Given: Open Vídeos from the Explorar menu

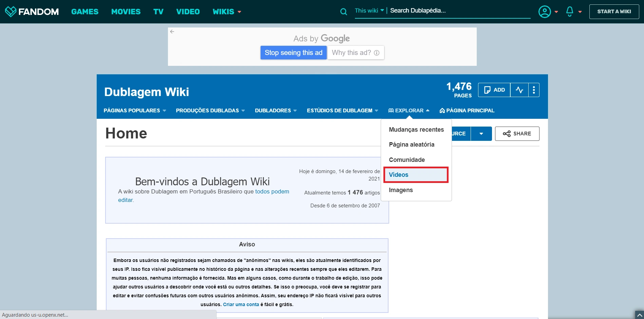Looking at the screenshot, I should (416, 175).
